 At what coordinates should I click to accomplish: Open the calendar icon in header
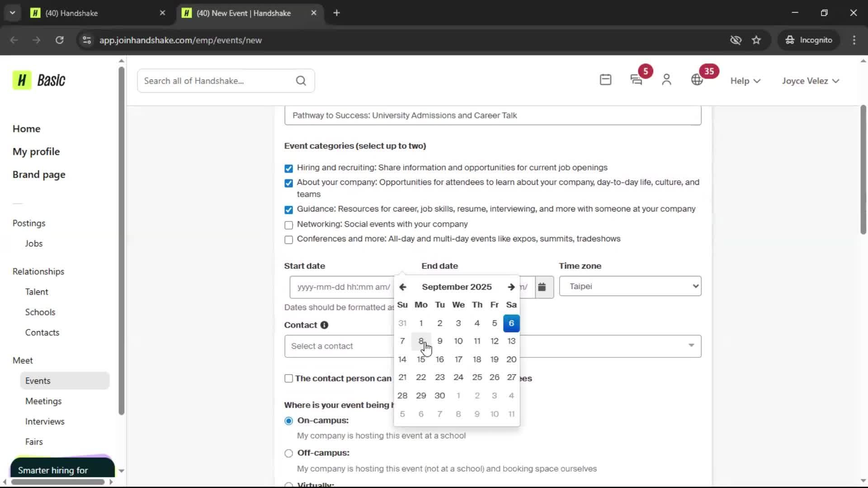(605, 80)
